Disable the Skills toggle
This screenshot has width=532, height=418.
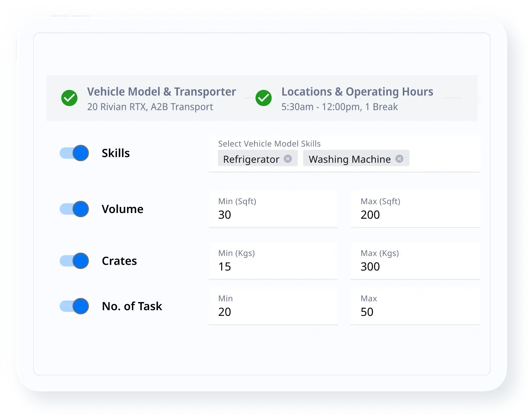[x=74, y=153]
